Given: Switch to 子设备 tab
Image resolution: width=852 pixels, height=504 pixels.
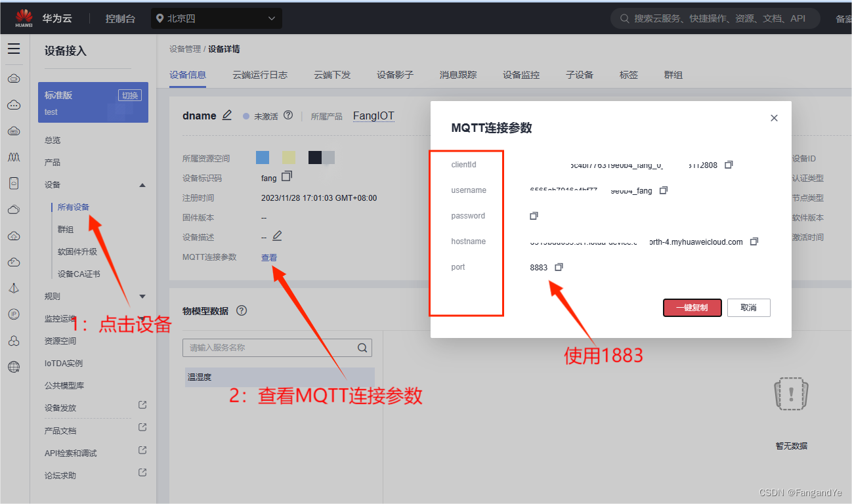Looking at the screenshot, I should click(580, 75).
